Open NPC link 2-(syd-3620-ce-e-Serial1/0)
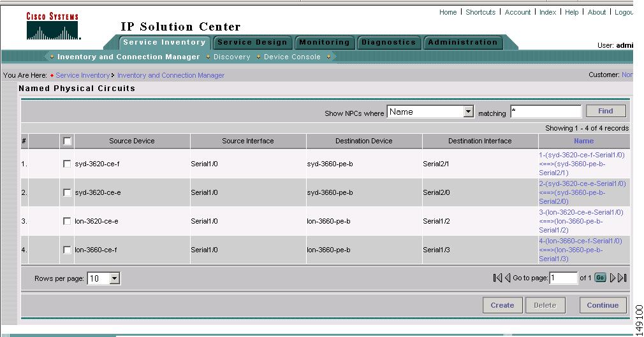 coord(582,192)
